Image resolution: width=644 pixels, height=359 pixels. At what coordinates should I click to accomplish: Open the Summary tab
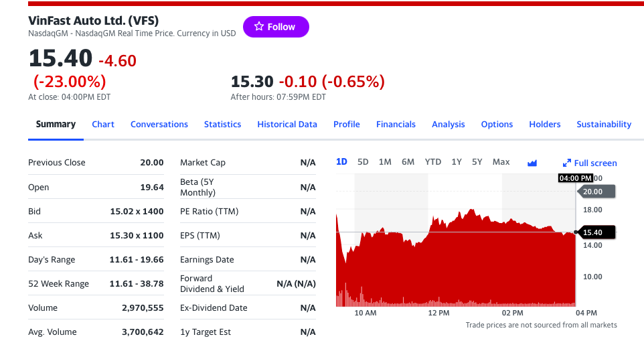click(56, 124)
